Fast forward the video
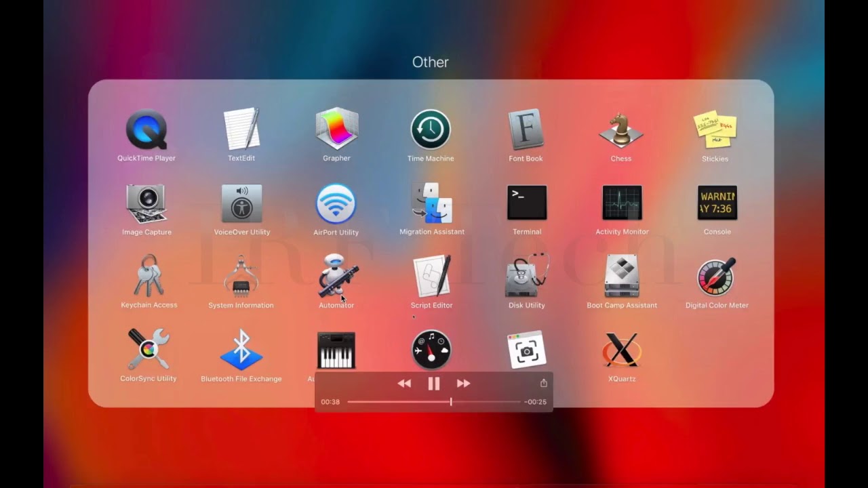Screen dimensions: 868x488 click(x=463, y=384)
